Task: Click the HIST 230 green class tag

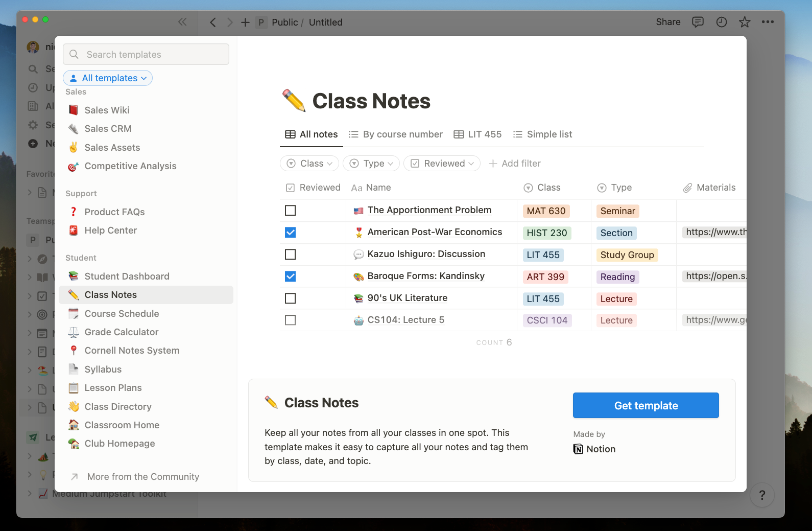Action: click(x=547, y=233)
